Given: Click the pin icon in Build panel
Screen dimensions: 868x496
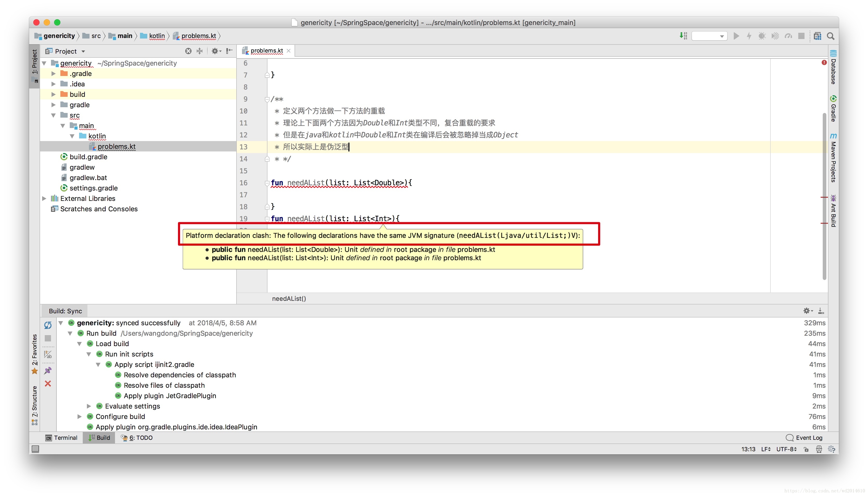Looking at the screenshot, I should (48, 370).
